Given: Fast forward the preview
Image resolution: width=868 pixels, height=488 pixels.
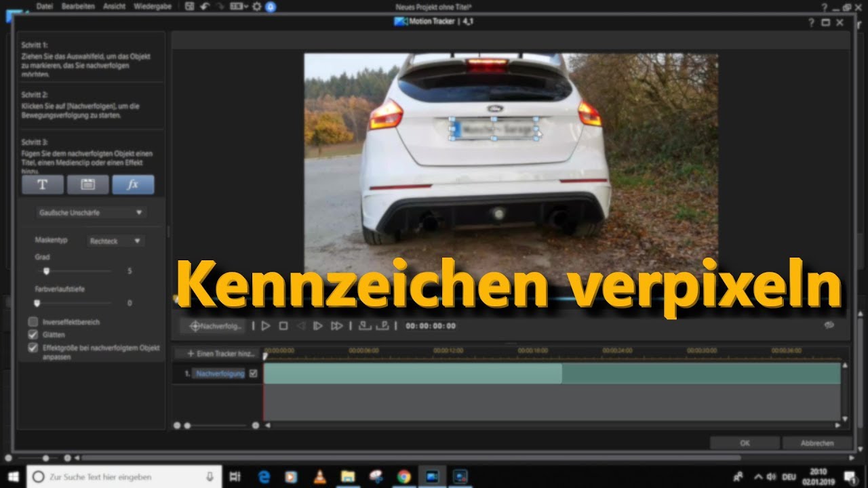Looking at the screenshot, I should click(336, 326).
